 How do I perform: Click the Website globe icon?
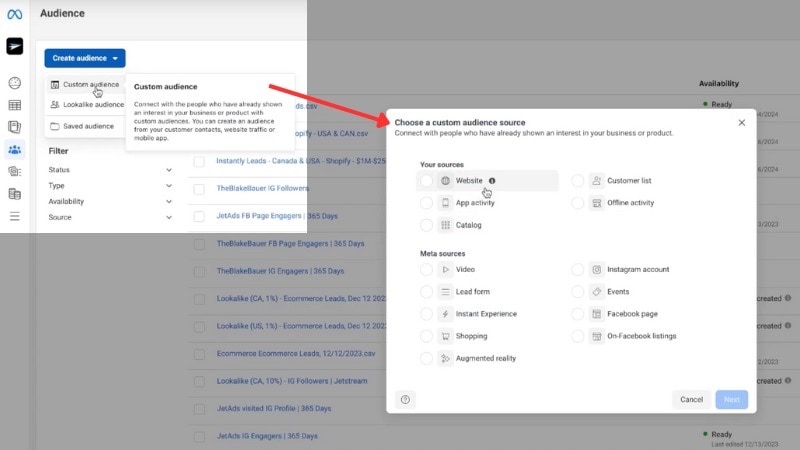click(x=445, y=181)
